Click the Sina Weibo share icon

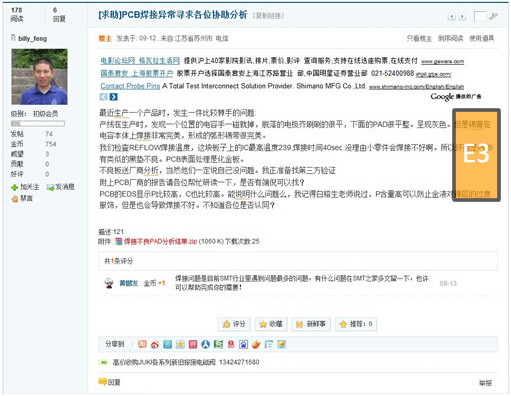(x=155, y=344)
